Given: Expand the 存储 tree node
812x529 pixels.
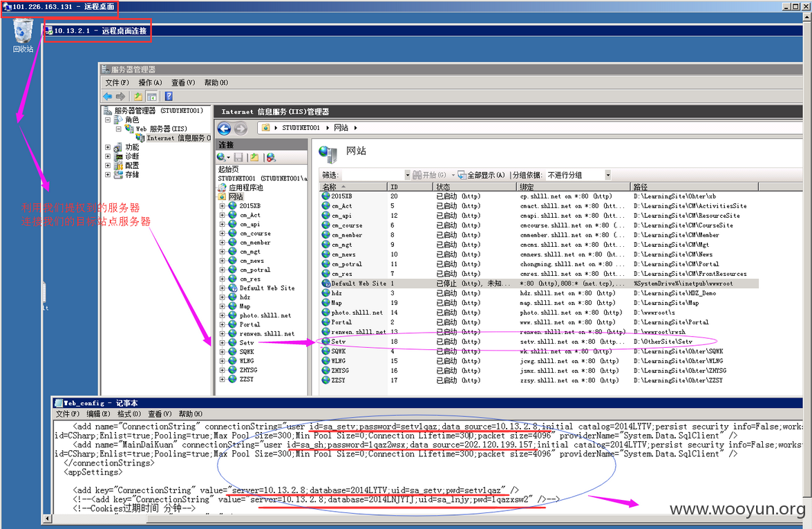Looking at the screenshot, I should 108,175.
